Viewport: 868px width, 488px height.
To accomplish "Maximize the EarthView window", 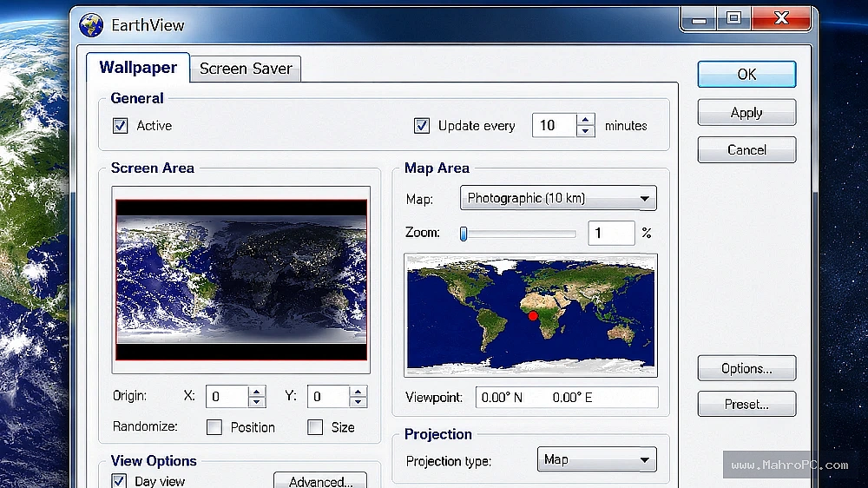I will pyautogui.click(x=733, y=19).
